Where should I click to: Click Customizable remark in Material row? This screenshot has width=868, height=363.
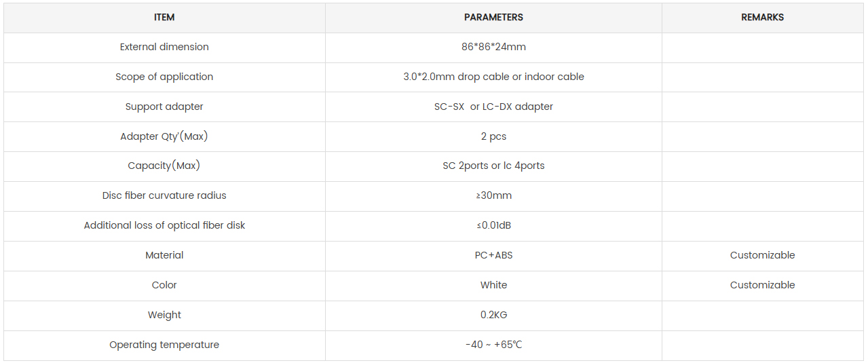coord(762,255)
